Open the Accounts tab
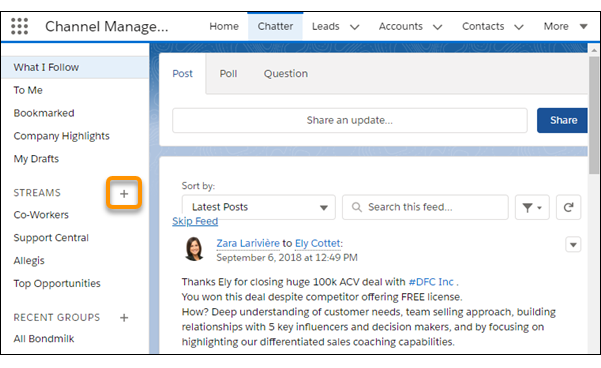Image resolution: width=601 pixels, height=368 pixels. [x=401, y=26]
